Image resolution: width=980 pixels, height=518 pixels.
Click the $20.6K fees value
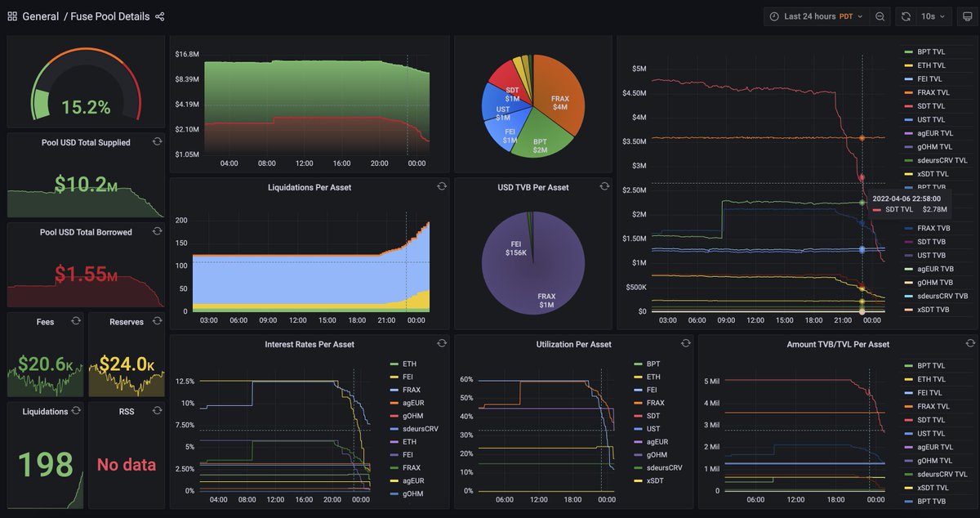(x=46, y=364)
